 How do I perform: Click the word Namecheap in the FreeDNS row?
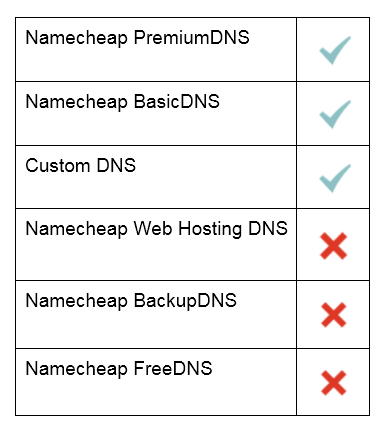click(x=76, y=369)
